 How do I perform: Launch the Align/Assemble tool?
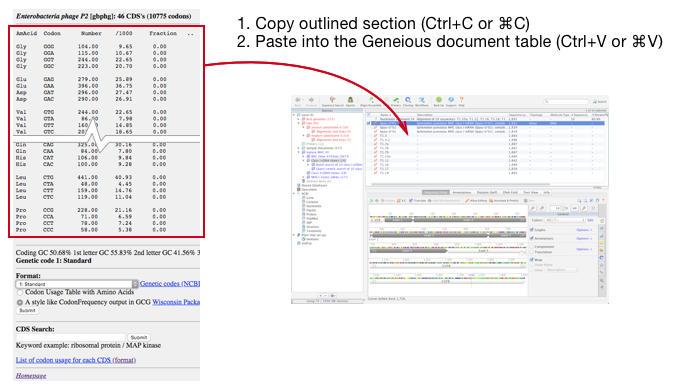point(371,102)
